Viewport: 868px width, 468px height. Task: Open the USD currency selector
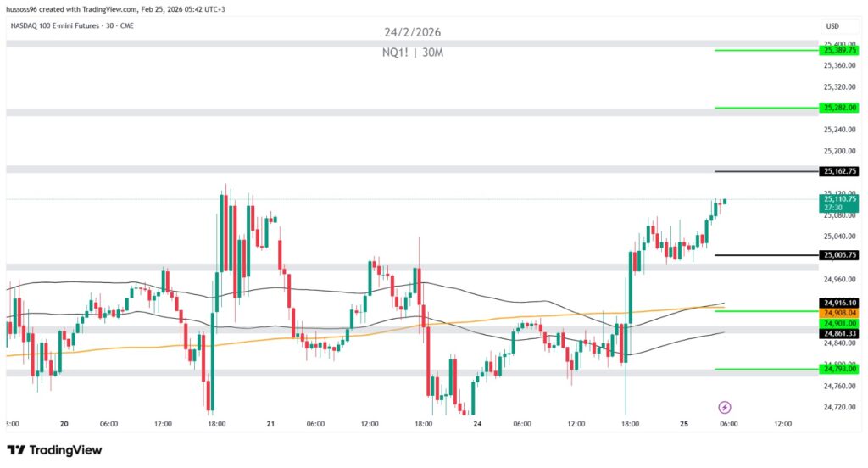coord(832,26)
